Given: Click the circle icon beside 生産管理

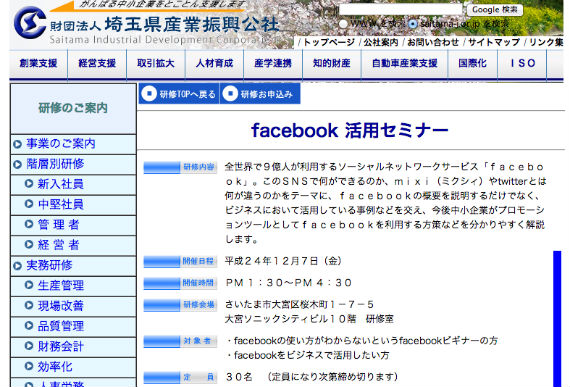Looking at the screenshot, I should click(x=29, y=285).
